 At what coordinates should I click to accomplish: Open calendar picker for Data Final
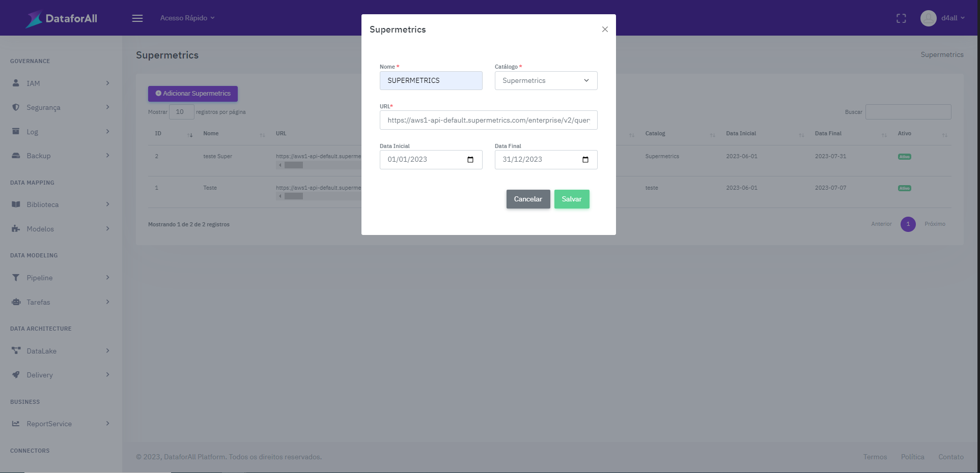tap(585, 160)
